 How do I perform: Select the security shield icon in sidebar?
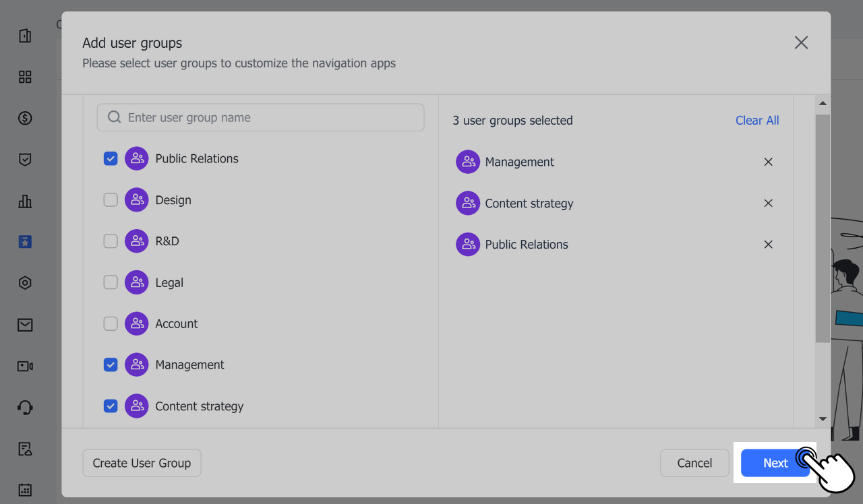click(25, 159)
